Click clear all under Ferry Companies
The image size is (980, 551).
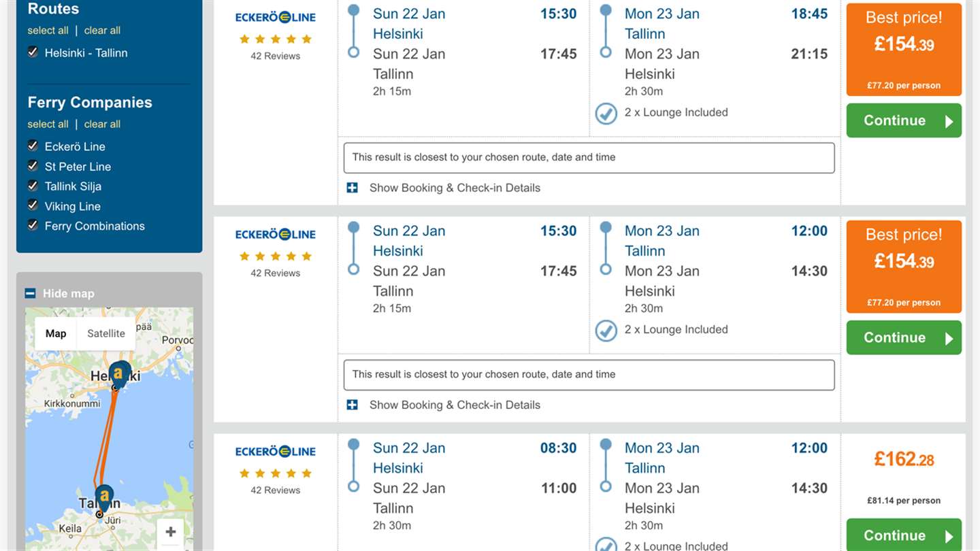point(102,124)
